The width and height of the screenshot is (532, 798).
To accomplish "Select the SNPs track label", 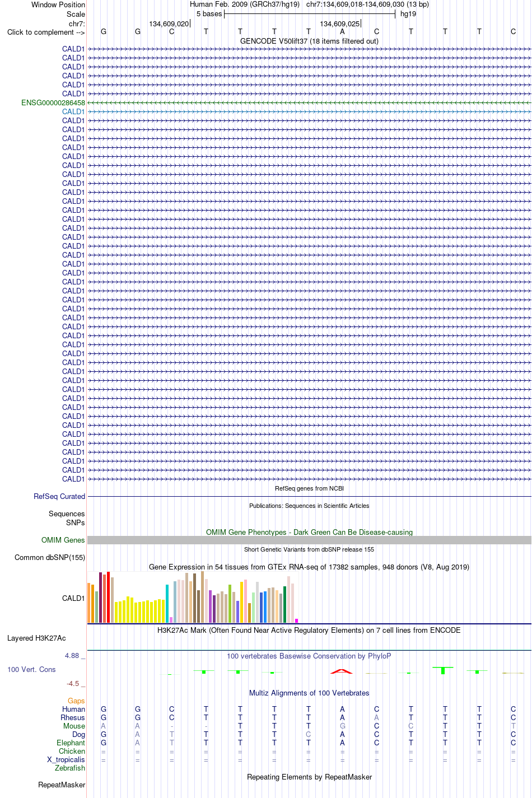I will click(x=76, y=522).
